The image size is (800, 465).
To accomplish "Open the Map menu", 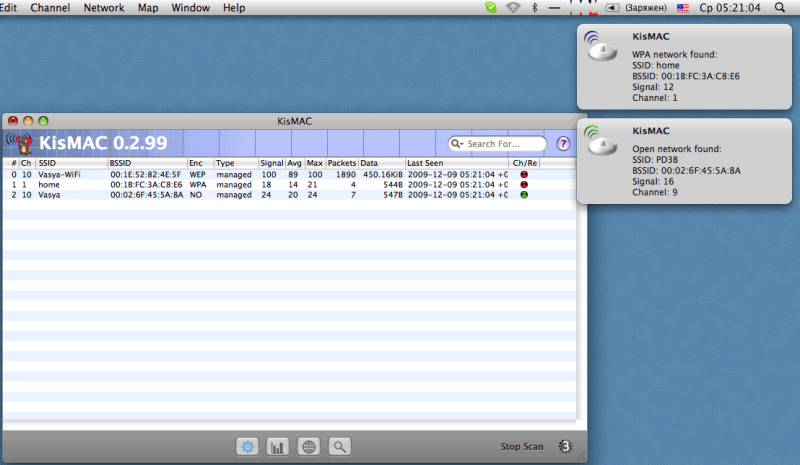I will point(148,8).
